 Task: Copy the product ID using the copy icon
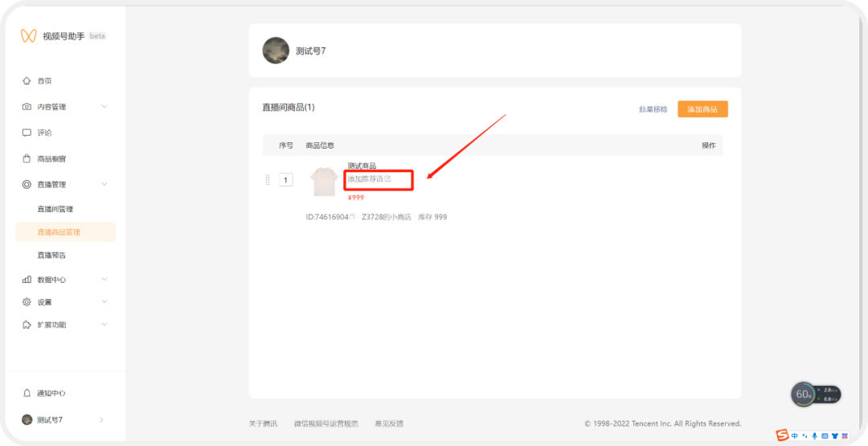pos(353,218)
